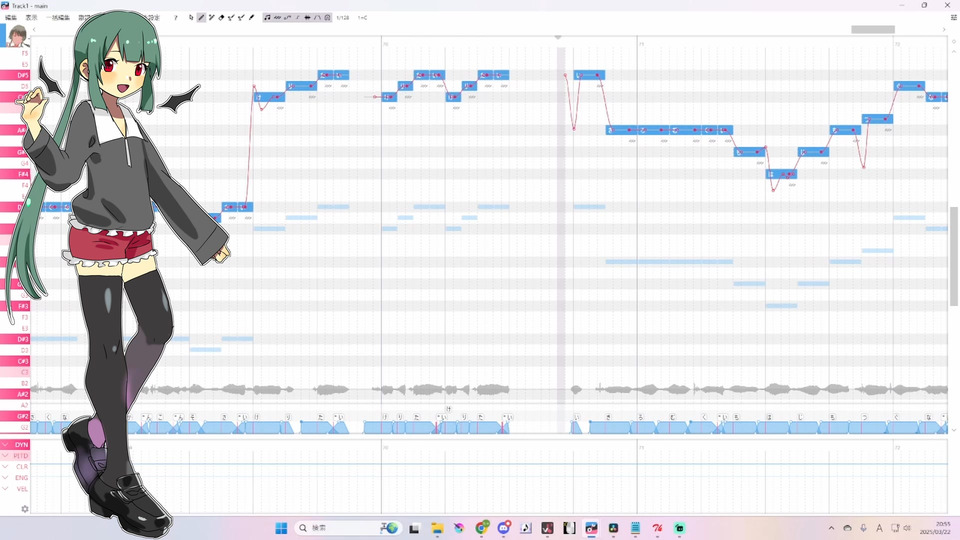Click the F#3 piano key

15,306
